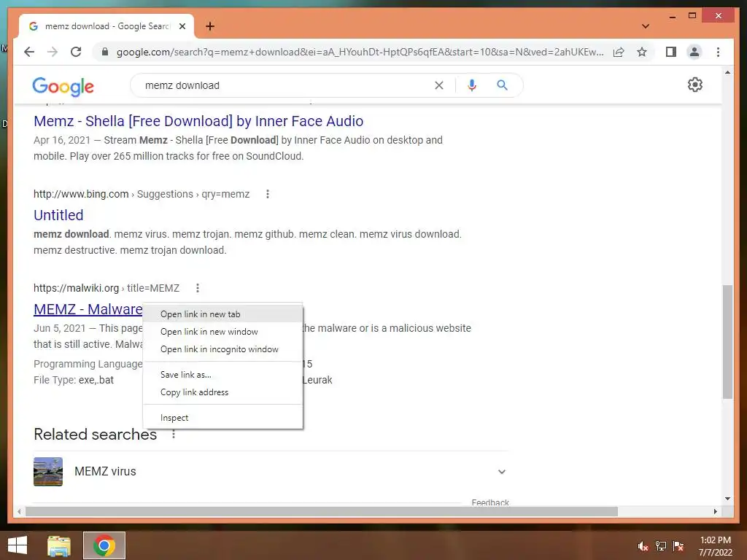The image size is (747, 560).
Task: Click the vertical scrollbar thumb
Action: [x=727, y=341]
